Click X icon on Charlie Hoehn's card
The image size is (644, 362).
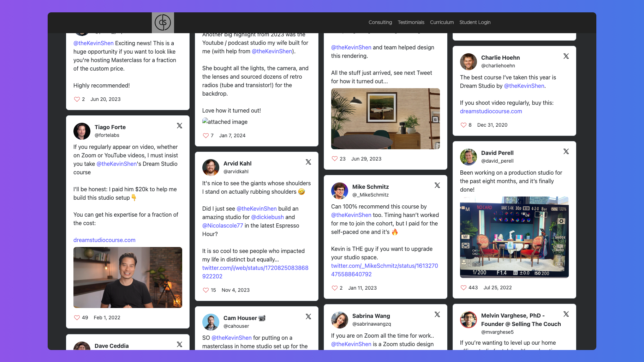click(566, 56)
